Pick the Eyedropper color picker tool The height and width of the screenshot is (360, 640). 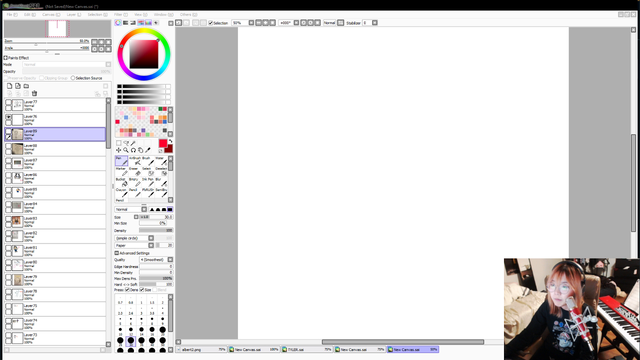point(148,150)
